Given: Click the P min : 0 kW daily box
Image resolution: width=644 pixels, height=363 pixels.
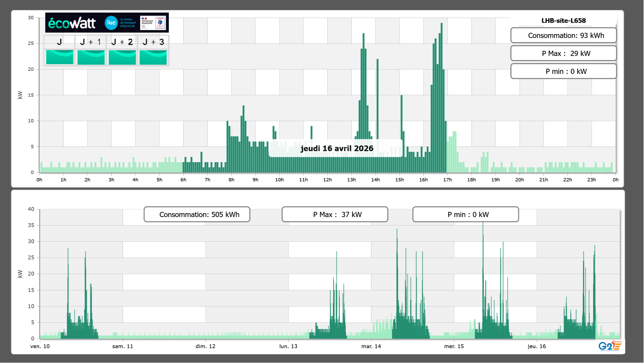Looking at the screenshot, I should pos(563,71).
